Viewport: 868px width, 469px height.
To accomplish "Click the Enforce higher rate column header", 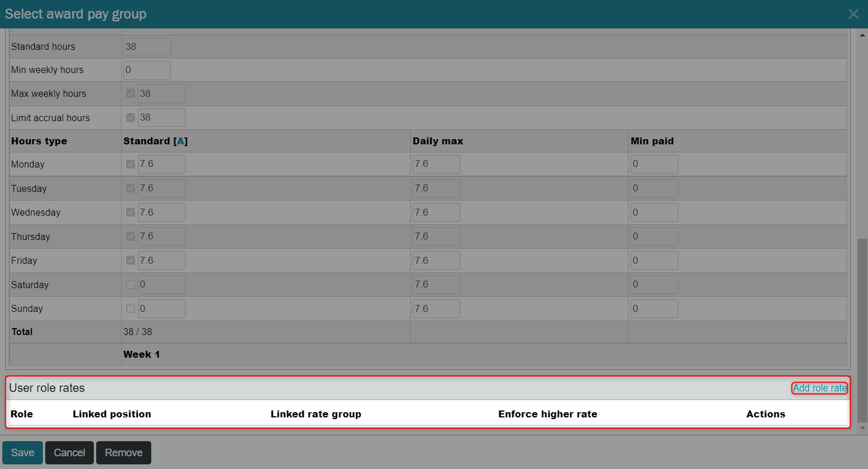I will (548, 414).
